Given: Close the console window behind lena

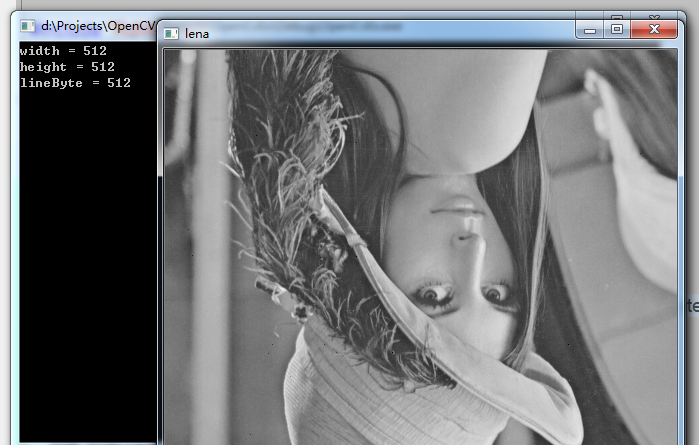Looking at the screenshot, I should click(x=654, y=17).
